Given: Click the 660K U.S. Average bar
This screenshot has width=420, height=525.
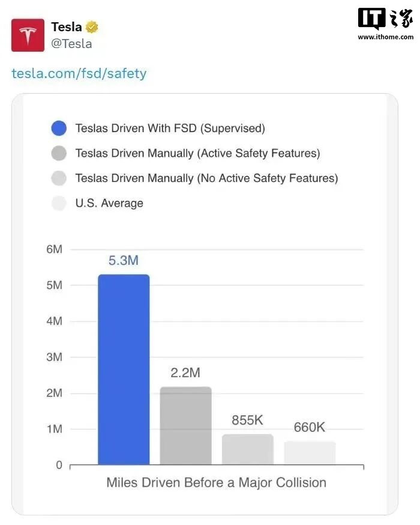Looking at the screenshot, I should coord(310,453).
